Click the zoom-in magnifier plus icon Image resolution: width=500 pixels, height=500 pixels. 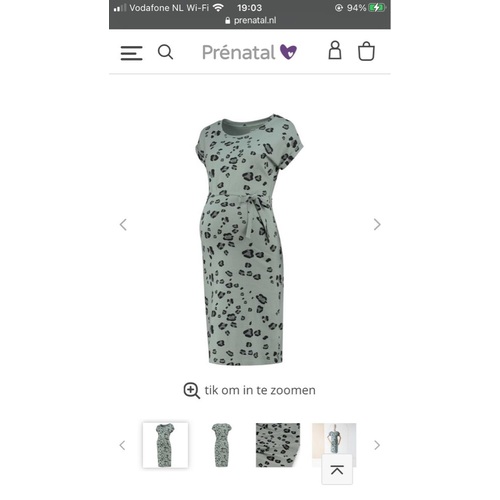[x=191, y=390]
